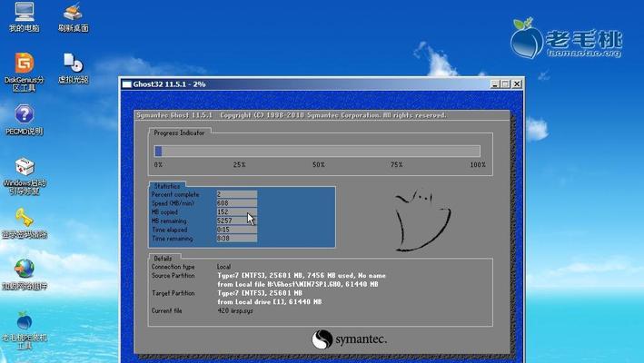Launch the 老毛桃PE装机工具 desktop icon
This screenshot has width=644, height=363.
pyautogui.click(x=25, y=330)
